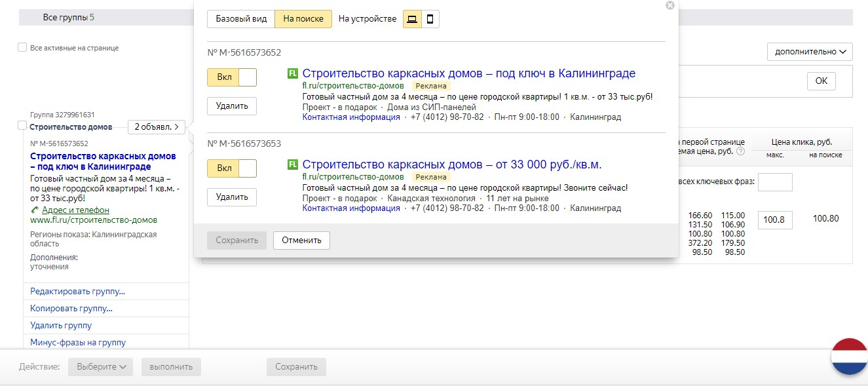Close the ad preview popup
The height and width of the screenshot is (386, 868).
pyautogui.click(x=670, y=5)
